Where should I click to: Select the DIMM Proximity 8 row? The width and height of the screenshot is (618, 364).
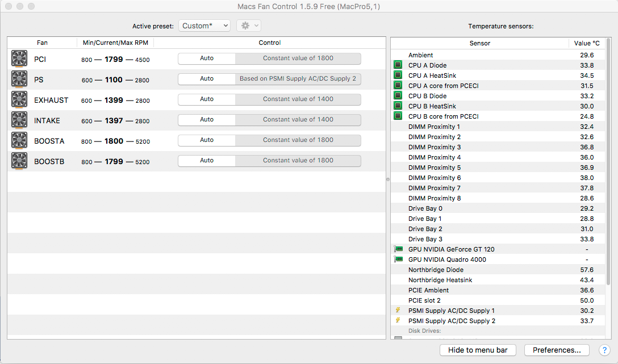tap(498, 198)
